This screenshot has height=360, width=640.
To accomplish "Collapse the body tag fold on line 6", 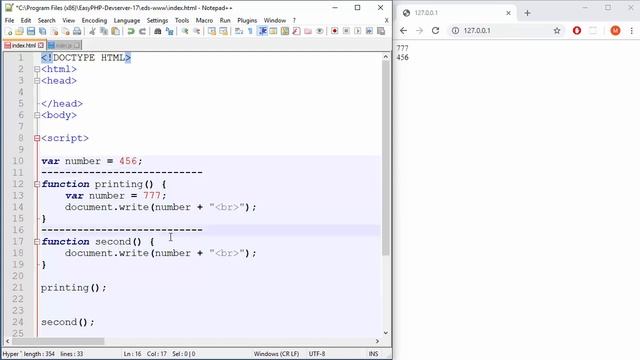I will tap(37, 116).
